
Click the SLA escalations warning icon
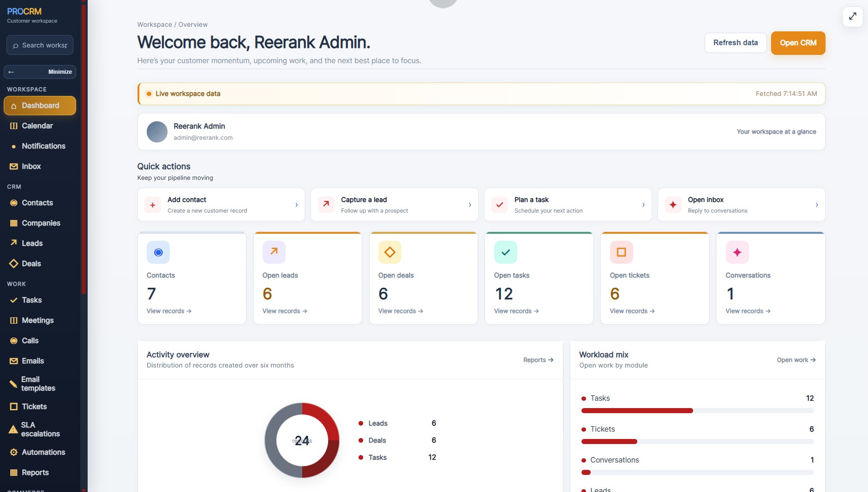pyautogui.click(x=13, y=430)
